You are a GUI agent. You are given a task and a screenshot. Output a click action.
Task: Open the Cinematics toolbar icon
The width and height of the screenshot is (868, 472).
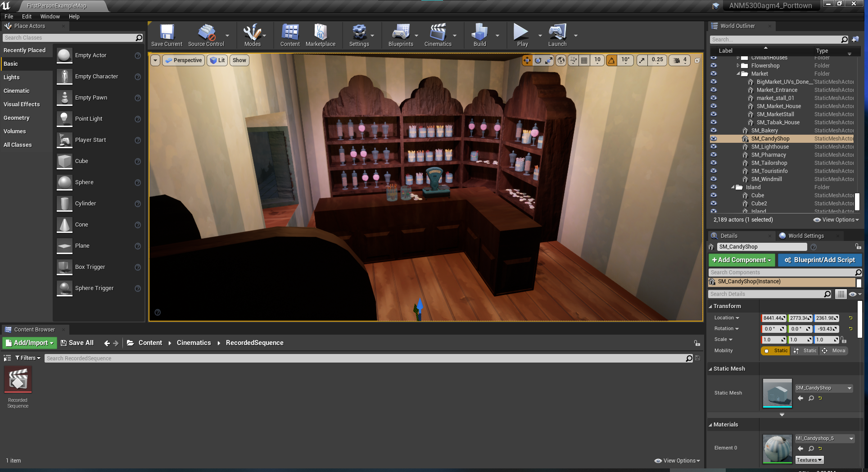click(x=438, y=35)
